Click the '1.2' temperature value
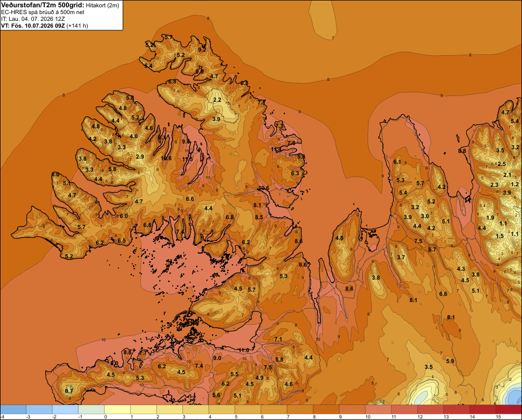The width and height of the screenshot is (522, 420). click(515, 184)
